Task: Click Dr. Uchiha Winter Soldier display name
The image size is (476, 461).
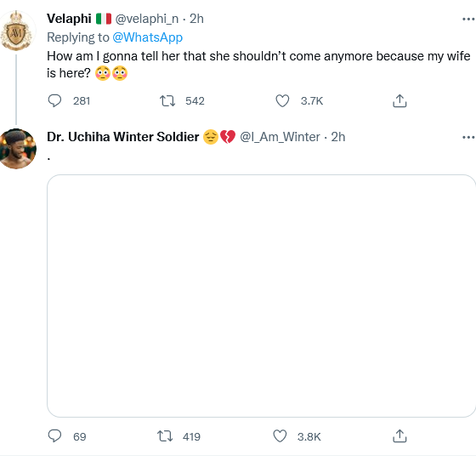Action: tap(123, 137)
